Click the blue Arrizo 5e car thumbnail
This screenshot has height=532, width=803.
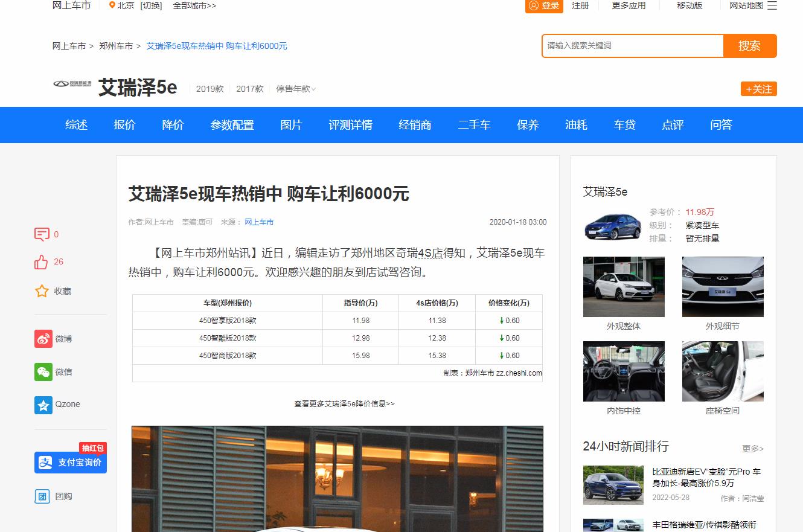point(613,225)
